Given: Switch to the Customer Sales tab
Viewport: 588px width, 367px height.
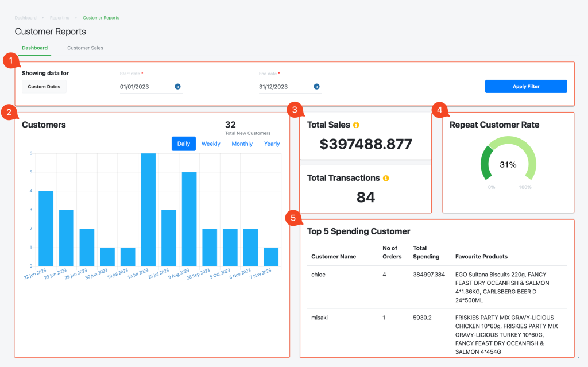Looking at the screenshot, I should point(84,48).
